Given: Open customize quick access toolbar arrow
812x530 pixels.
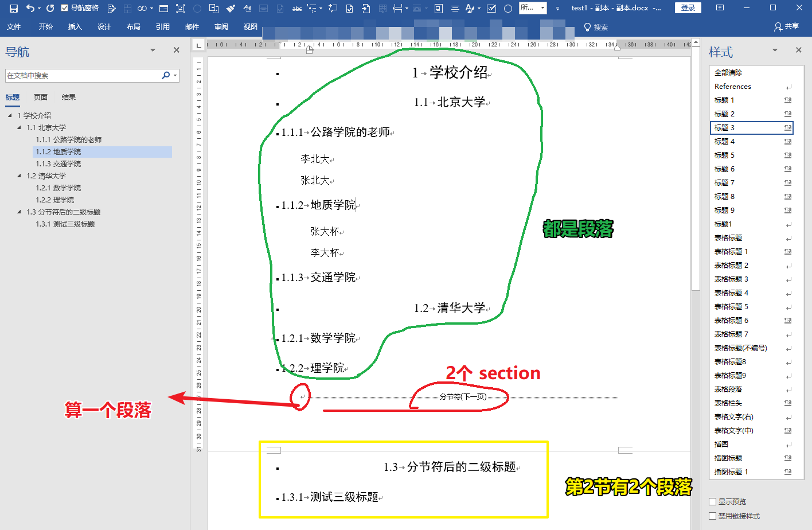Looking at the screenshot, I should pyautogui.click(x=557, y=9).
